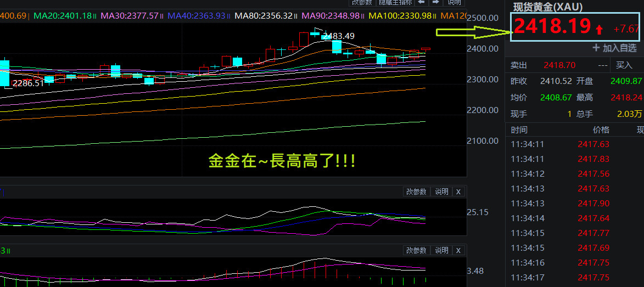Click the left arrow above the main chart
This screenshot has height=287, width=644.
click(422, 2)
